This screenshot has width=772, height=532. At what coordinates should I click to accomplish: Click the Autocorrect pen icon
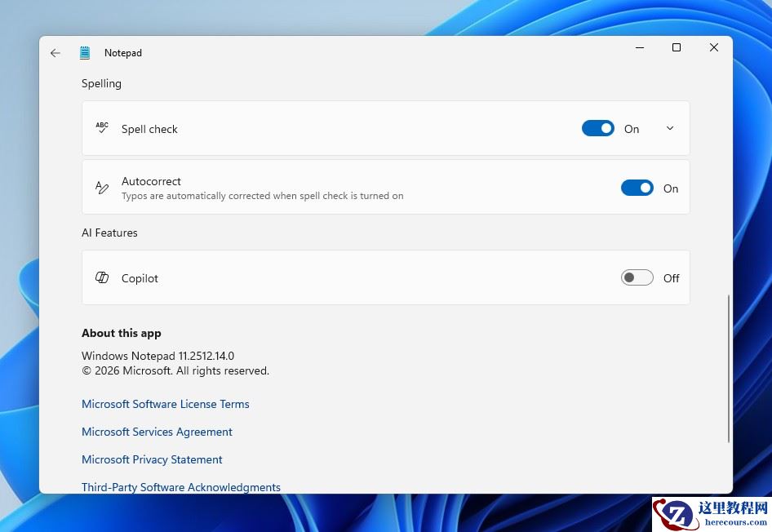[x=102, y=188]
